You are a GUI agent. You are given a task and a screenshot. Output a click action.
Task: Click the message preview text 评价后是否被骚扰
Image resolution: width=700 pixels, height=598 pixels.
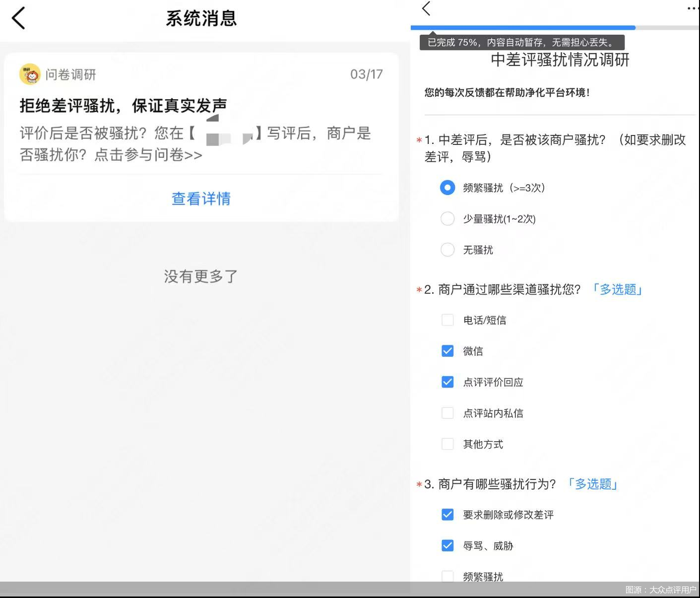click(195, 144)
